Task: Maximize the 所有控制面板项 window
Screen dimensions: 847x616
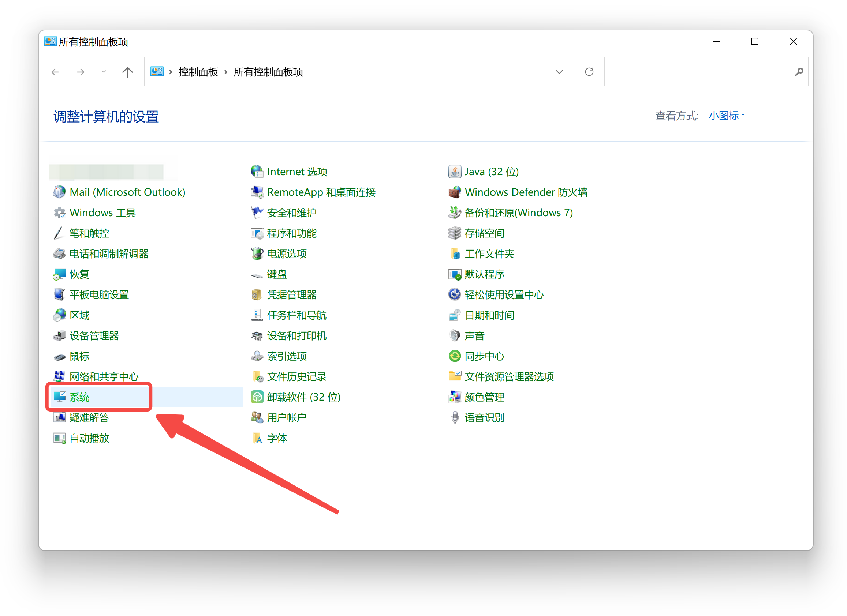Action: 754,41
